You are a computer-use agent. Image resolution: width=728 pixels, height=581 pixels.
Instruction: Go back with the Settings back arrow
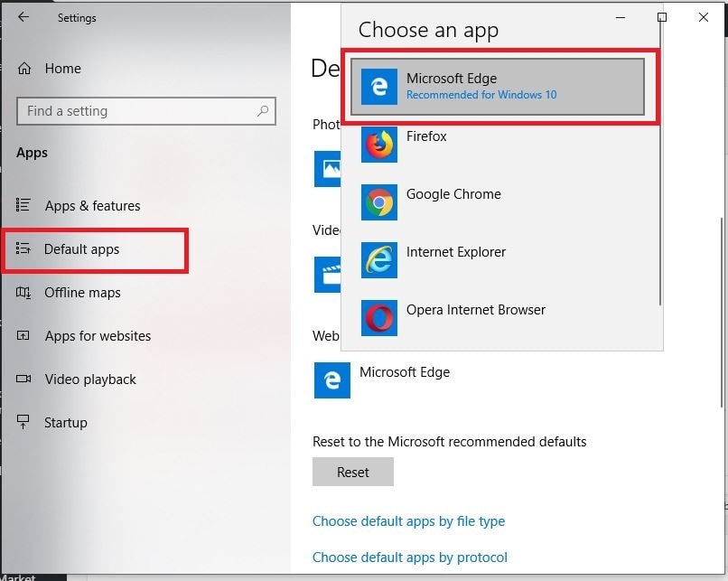23,17
